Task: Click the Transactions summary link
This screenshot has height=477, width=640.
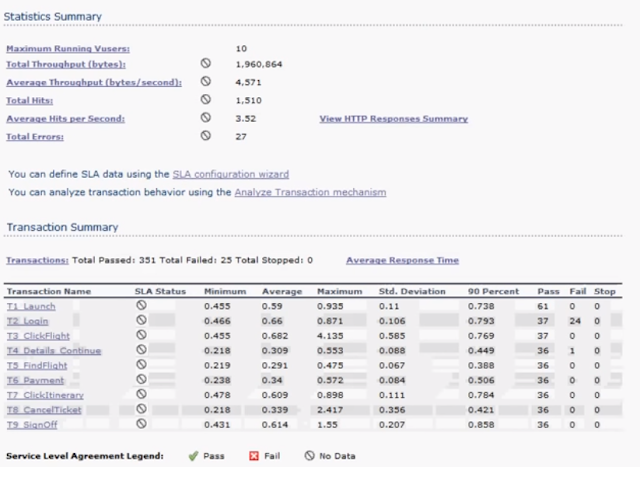Action: (x=37, y=260)
